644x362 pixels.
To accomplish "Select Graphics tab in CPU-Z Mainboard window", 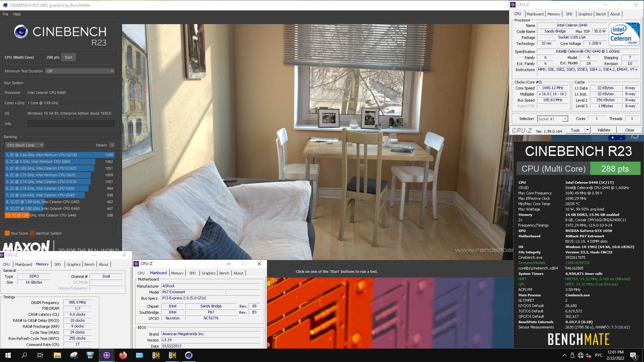I will [x=208, y=273].
